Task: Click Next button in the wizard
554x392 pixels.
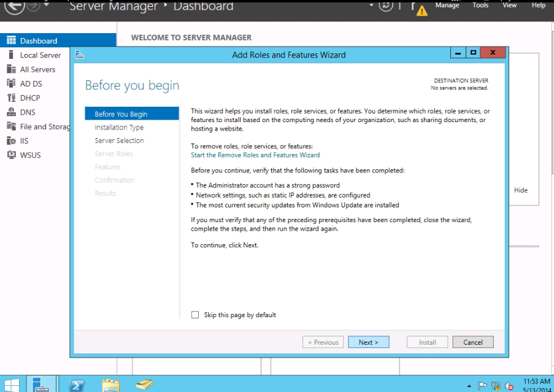Action: pyautogui.click(x=369, y=342)
